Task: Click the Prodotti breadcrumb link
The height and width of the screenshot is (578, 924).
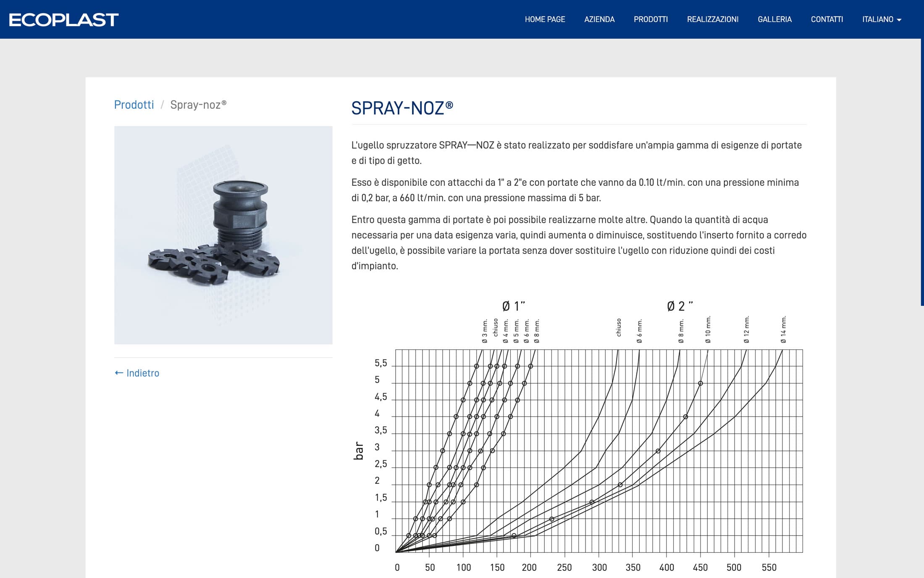Action: point(134,105)
